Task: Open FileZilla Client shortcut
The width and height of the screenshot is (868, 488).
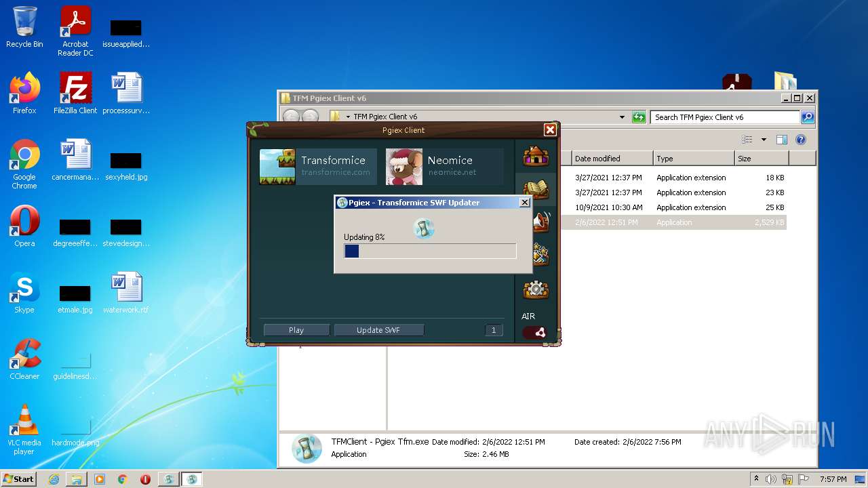Action: point(75,94)
